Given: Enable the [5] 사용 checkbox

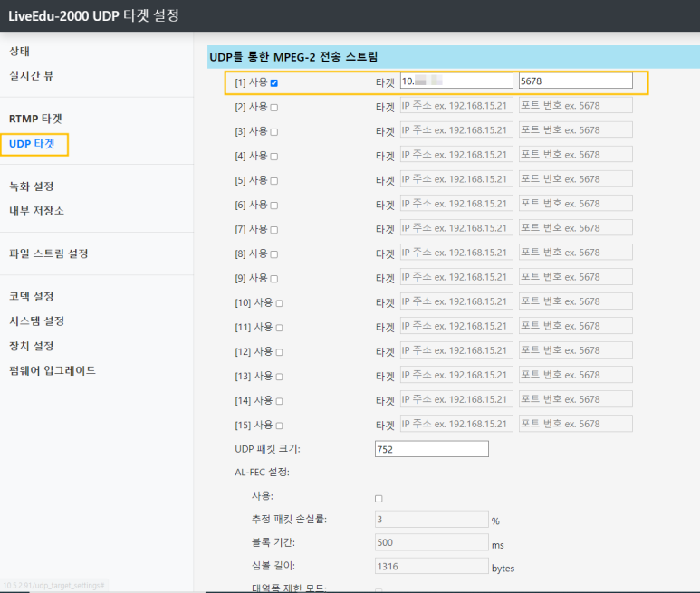Looking at the screenshot, I should 274,181.
